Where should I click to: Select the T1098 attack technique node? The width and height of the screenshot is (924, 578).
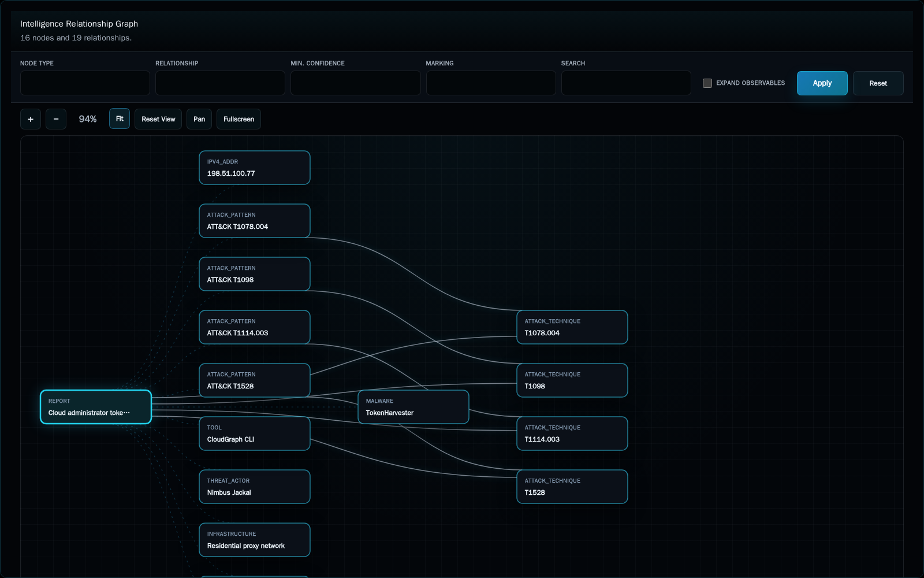[572, 380]
